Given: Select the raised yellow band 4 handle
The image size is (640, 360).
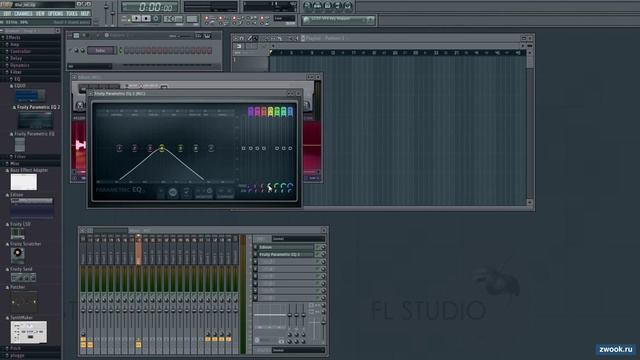Looking at the screenshot, I should (x=162, y=148).
